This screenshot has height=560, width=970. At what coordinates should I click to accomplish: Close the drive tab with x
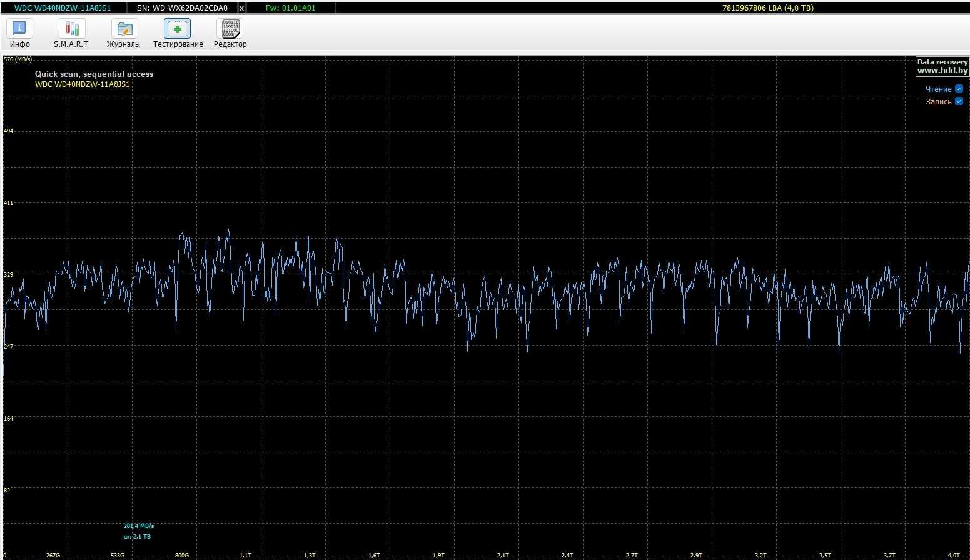tap(242, 8)
